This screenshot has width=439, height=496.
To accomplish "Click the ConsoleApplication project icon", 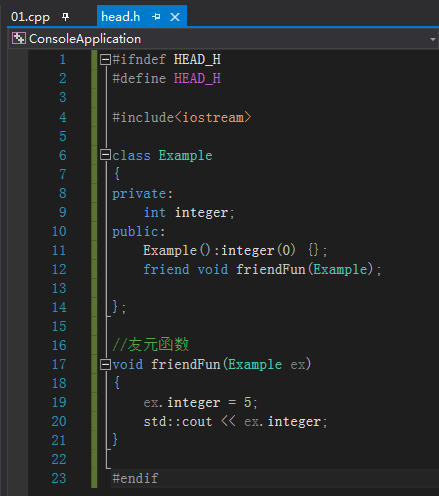I will pyautogui.click(x=19, y=39).
